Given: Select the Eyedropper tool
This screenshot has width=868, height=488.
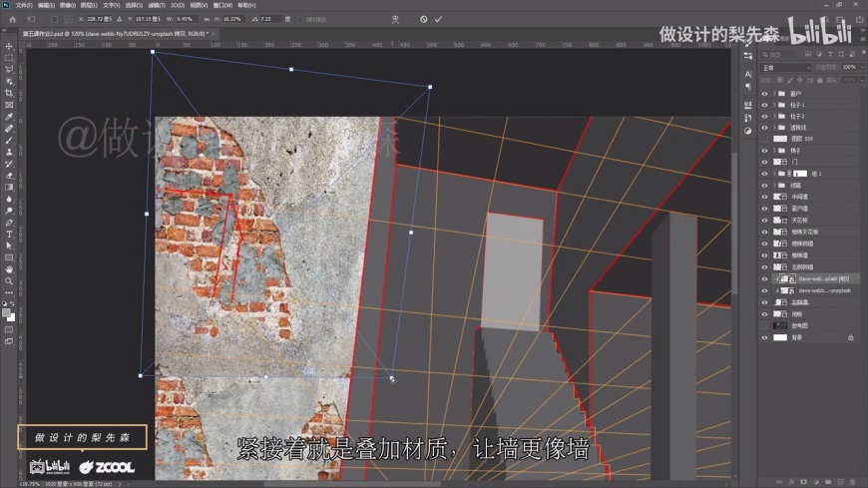Looking at the screenshot, I should click(x=9, y=117).
